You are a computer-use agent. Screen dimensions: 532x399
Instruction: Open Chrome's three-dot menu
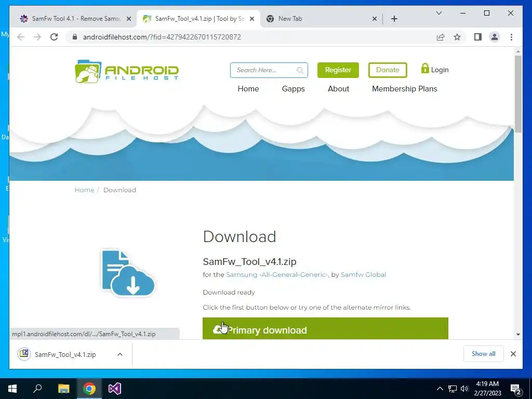(x=511, y=37)
